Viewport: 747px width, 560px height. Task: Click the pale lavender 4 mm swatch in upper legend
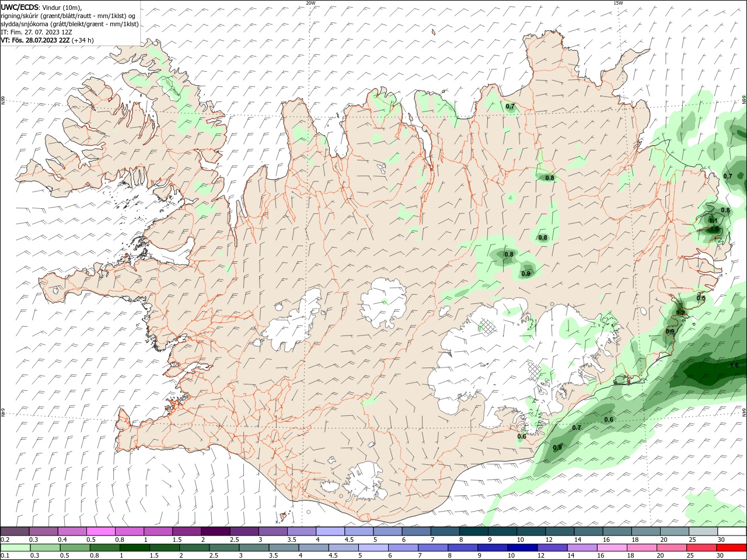point(330,531)
